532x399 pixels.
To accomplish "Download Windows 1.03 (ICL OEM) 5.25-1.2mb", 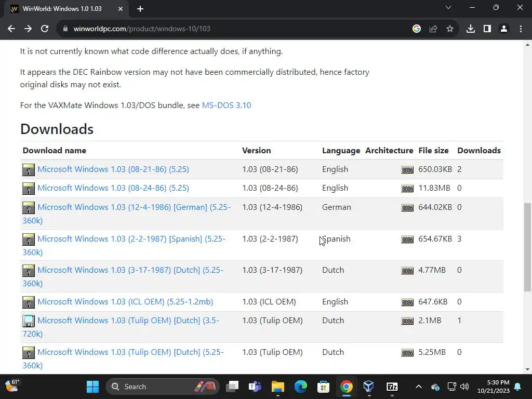I will tap(125, 302).
